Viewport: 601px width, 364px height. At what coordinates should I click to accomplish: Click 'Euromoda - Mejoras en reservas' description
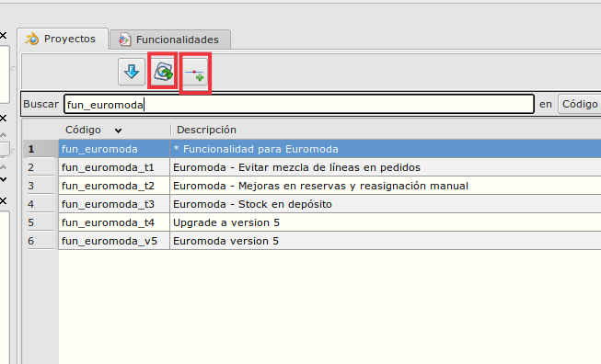tap(321, 186)
